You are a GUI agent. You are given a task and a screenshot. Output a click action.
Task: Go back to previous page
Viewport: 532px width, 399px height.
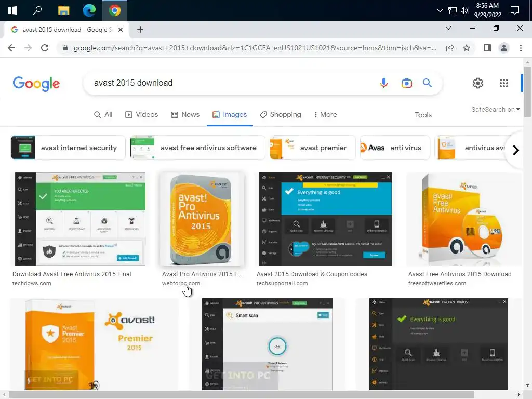[11, 48]
